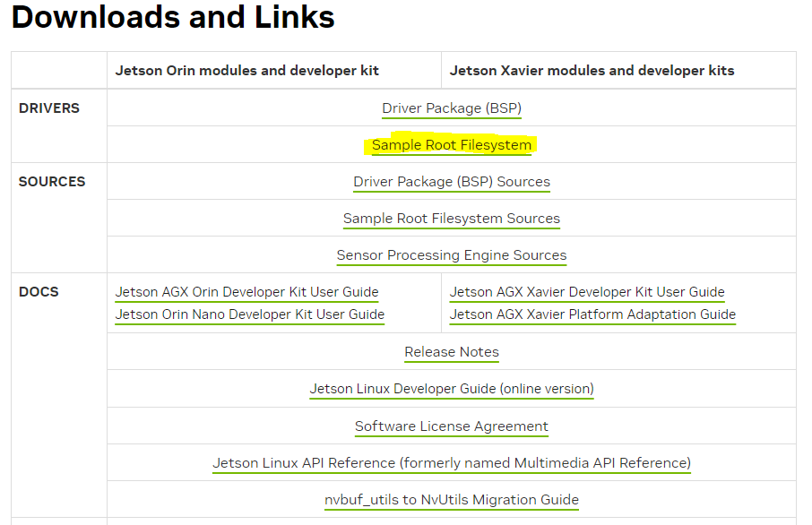The width and height of the screenshot is (812, 525).
Task: Click 'Jetson Orin modules and developer kit' header
Action: coord(247,71)
